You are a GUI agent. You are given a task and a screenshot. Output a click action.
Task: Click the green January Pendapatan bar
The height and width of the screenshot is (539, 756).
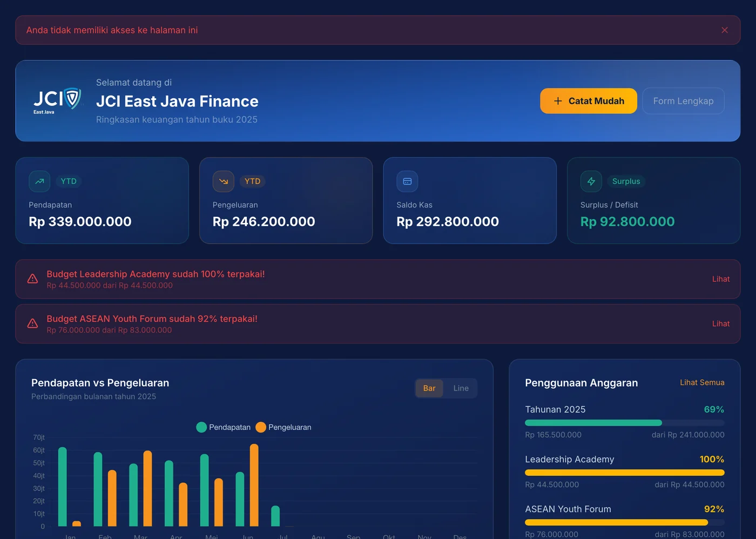pyautogui.click(x=62, y=487)
